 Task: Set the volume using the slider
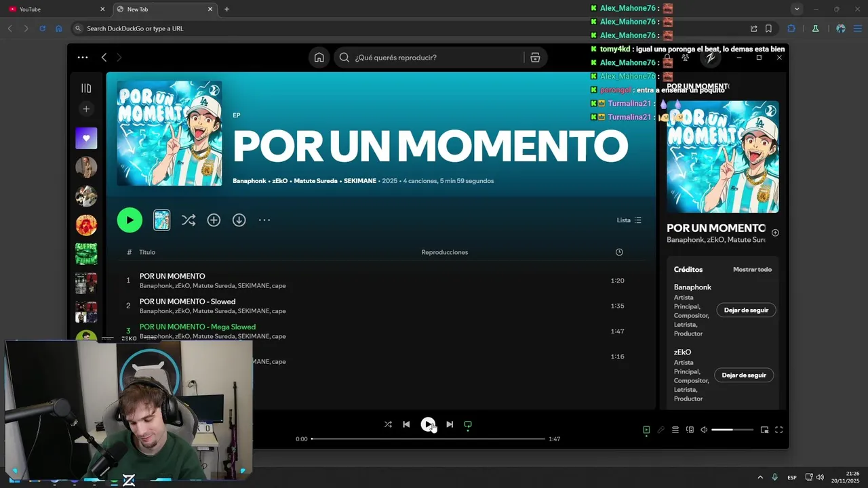[732, 430]
